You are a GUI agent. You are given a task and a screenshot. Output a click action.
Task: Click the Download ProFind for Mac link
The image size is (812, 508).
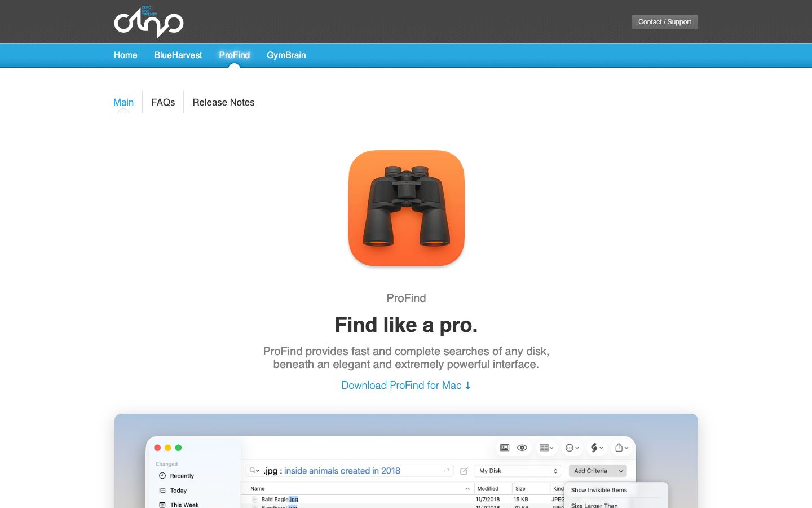point(406,386)
